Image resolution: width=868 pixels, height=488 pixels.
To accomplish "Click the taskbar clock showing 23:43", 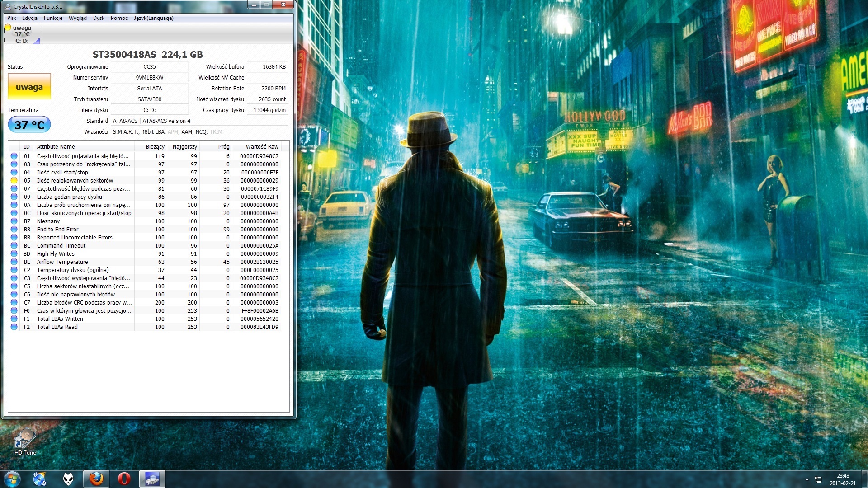I will [843, 479].
